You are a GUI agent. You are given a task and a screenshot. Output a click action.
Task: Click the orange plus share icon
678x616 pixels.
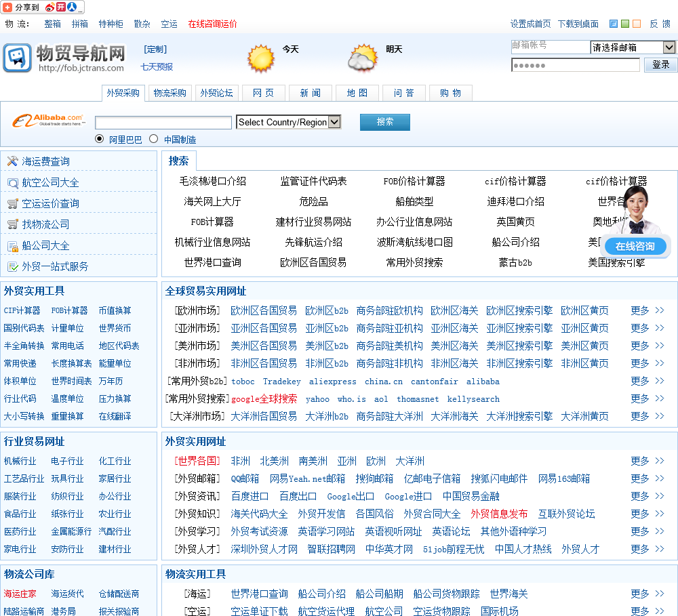[x=7, y=7]
